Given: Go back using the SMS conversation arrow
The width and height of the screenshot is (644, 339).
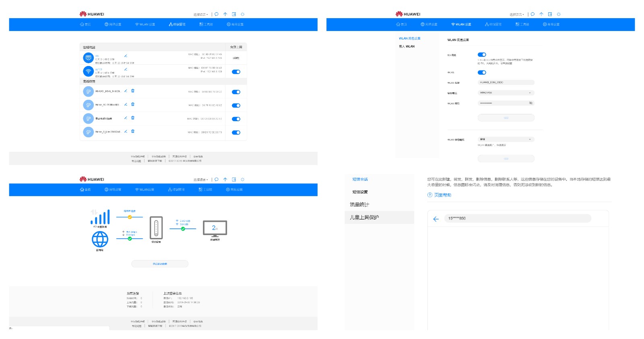Looking at the screenshot, I should (x=436, y=219).
